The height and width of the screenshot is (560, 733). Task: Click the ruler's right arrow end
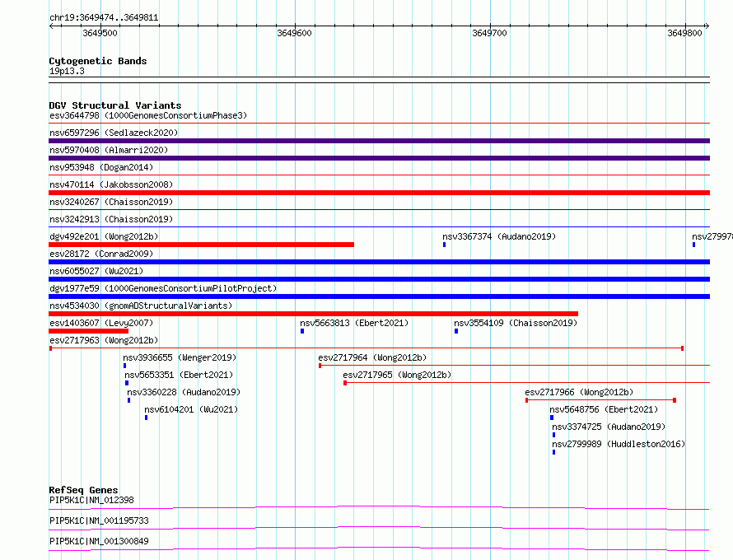(x=707, y=26)
